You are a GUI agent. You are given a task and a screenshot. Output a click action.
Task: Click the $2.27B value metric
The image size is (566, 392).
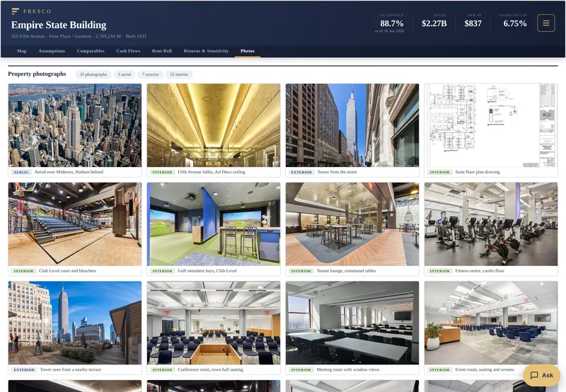pyautogui.click(x=434, y=21)
